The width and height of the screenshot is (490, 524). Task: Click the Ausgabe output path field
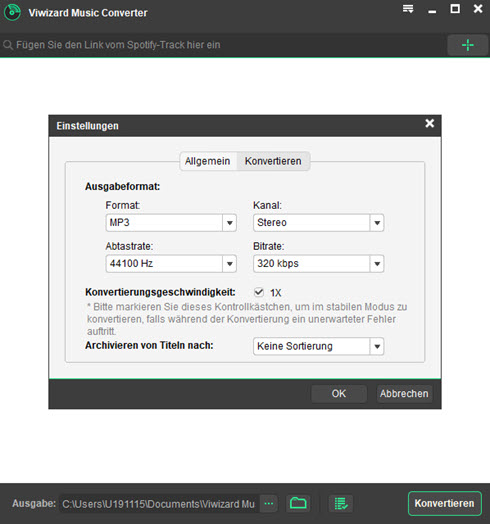tap(159, 504)
